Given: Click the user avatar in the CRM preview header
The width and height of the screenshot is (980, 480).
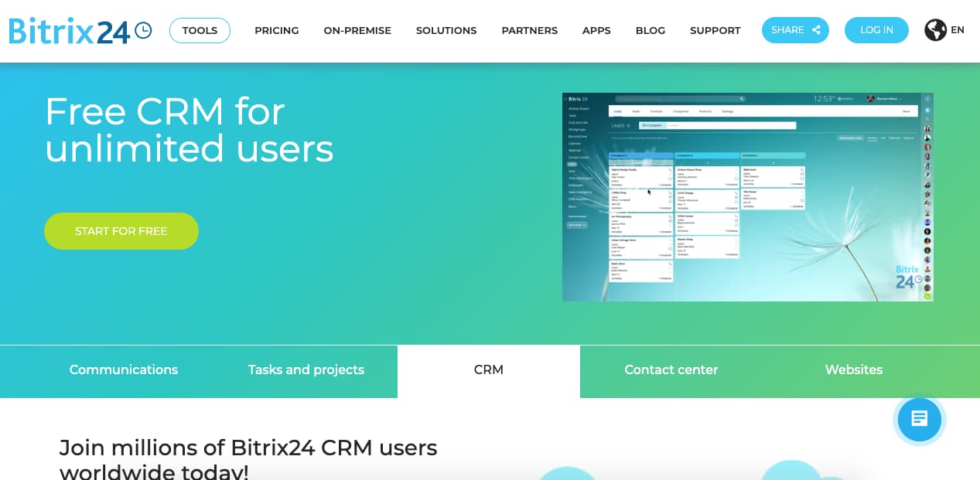Looking at the screenshot, I should point(871,98).
